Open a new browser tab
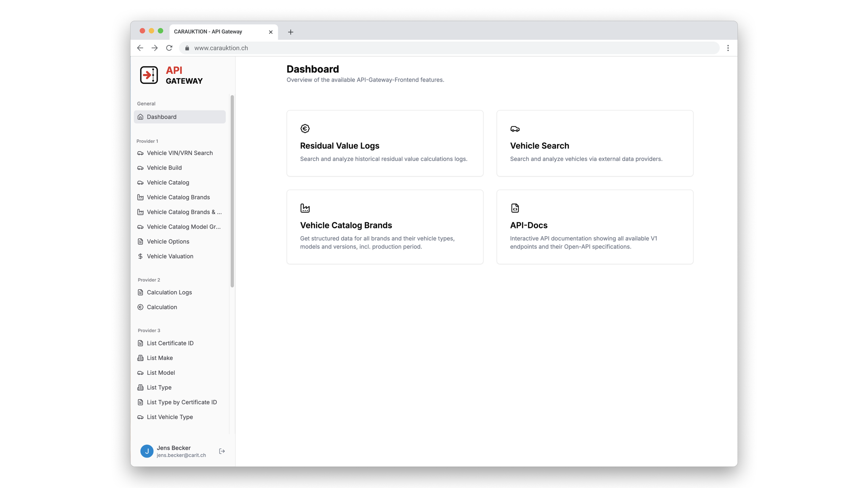Image resolution: width=868 pixels, height=488 pixels. coord(291,32)
